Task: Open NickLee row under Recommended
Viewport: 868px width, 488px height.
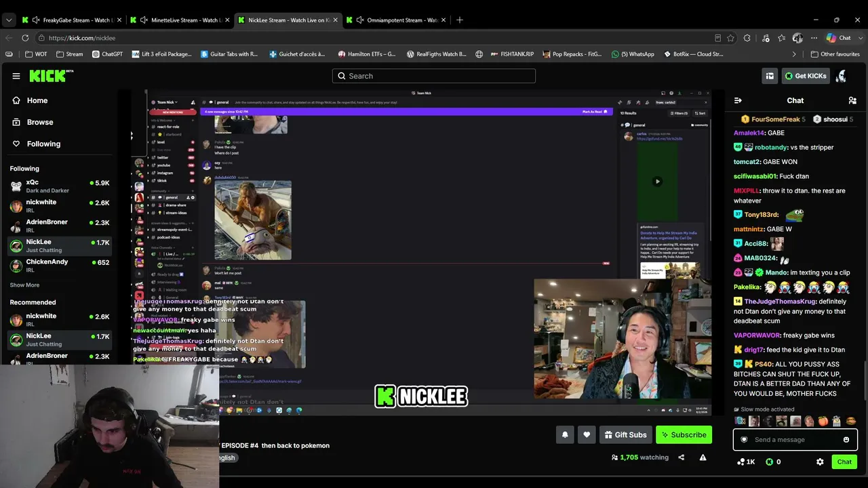Action: 60,340
